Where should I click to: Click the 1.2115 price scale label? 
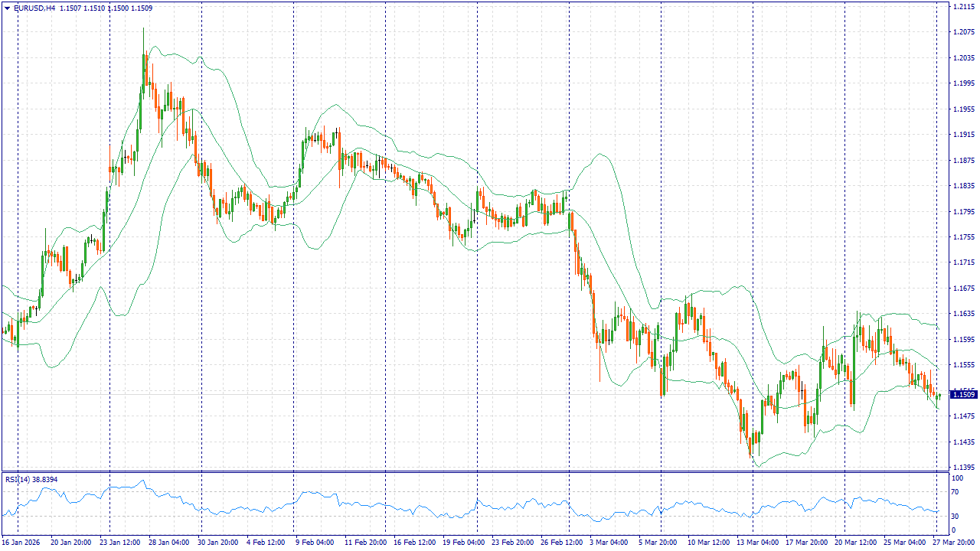click(x=963, y=6)
